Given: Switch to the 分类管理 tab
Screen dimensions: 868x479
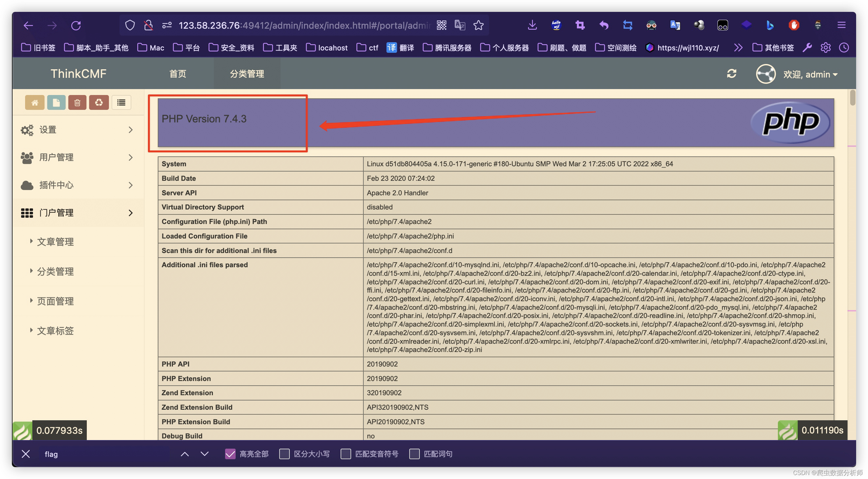Looking at the screenshot, I should click(247, 74).
